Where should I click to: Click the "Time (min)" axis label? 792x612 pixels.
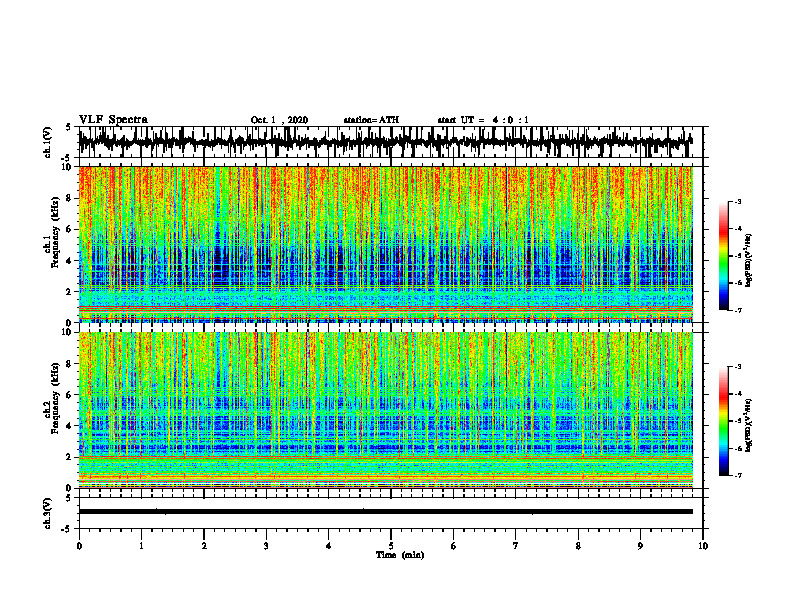400,555
